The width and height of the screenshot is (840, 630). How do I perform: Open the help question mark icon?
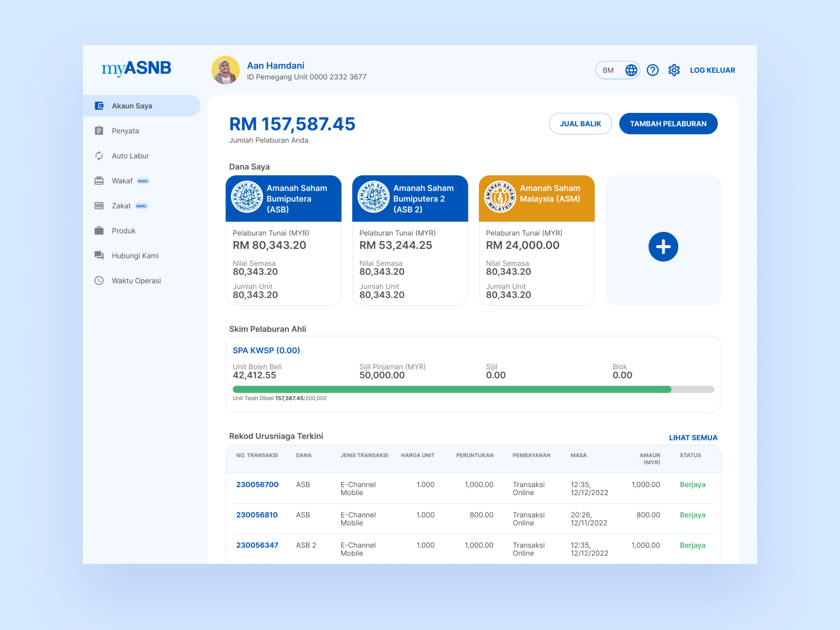pyautogui.click(x=653, y=70)
